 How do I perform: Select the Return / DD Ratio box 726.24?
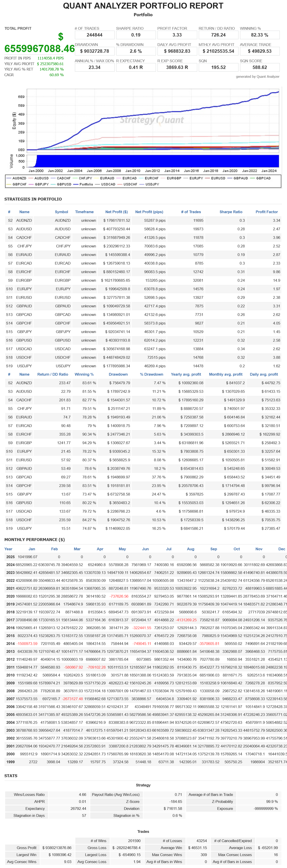pyautogui.click(x=218, y=35)
